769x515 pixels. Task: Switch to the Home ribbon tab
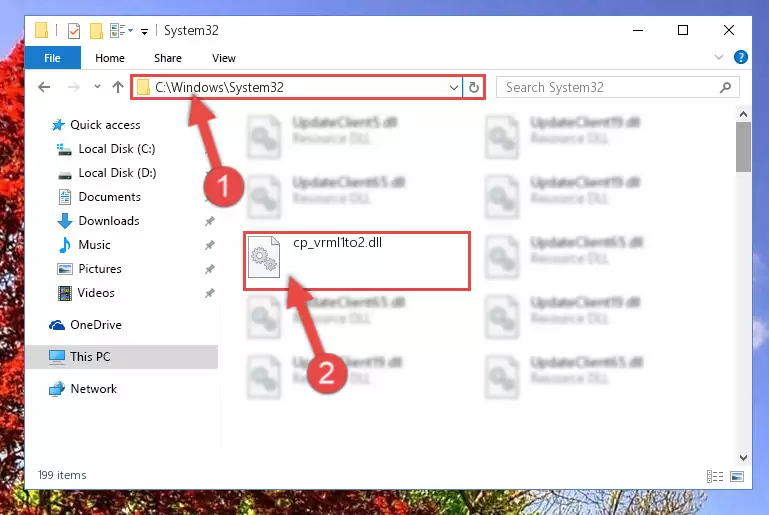coord(110,58)
